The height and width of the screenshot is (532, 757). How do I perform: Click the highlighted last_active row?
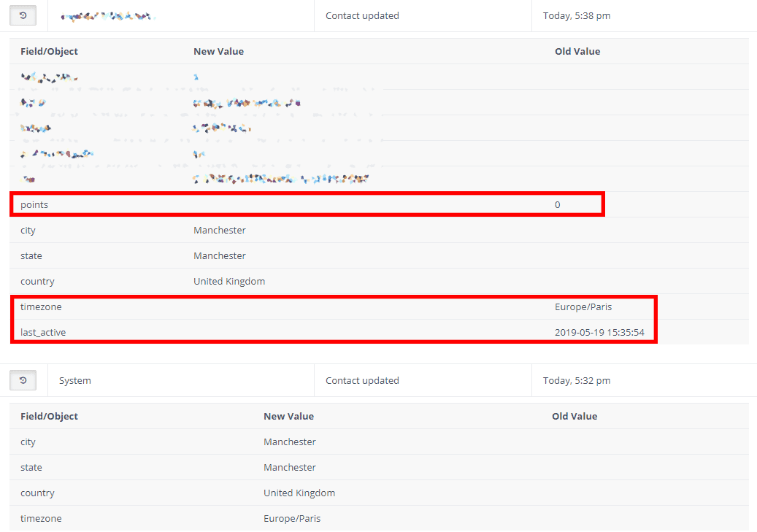pos(328,332)
